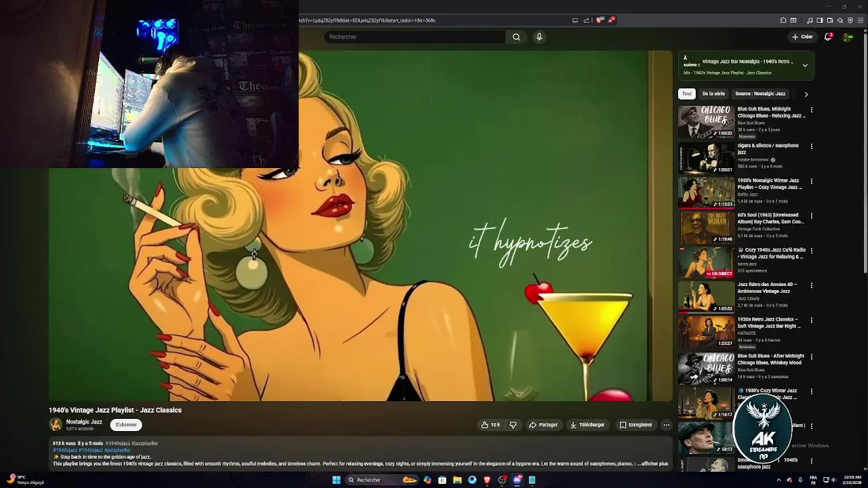868x488 pixels.
Task: Activate voice search microphone icon
Action: (x=539, y=37)
